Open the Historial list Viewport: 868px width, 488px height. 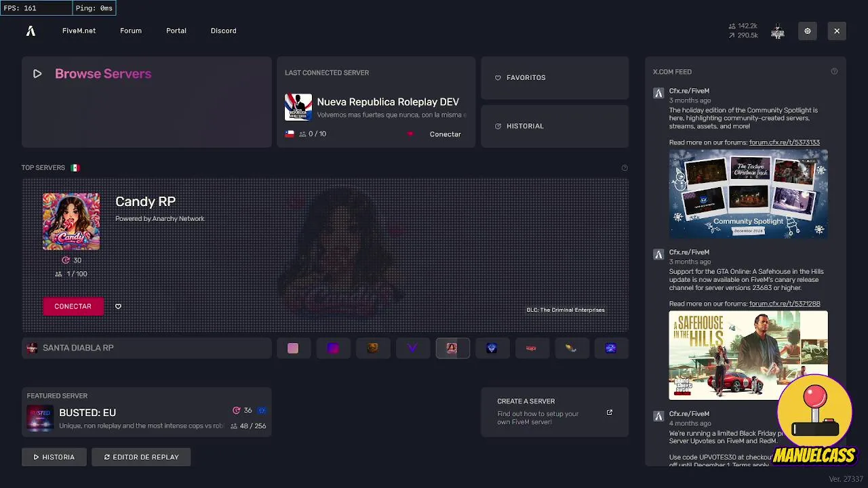[x=555, y=126]
